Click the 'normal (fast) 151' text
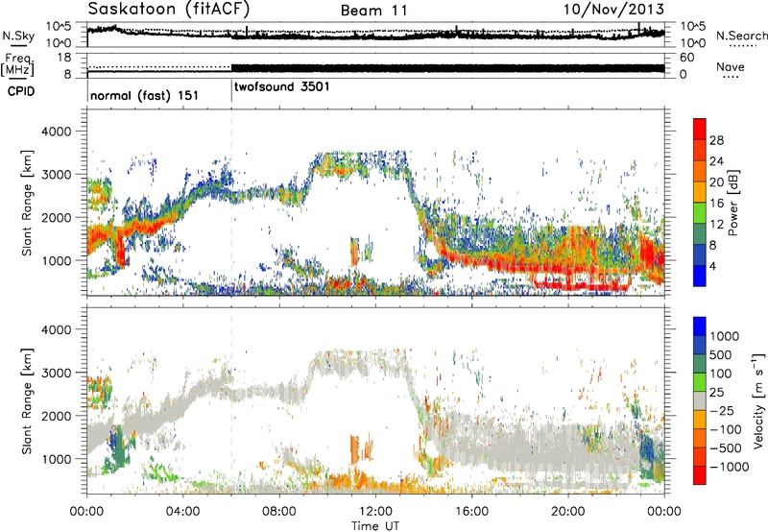The image size is (768, 532). point(145,95)
